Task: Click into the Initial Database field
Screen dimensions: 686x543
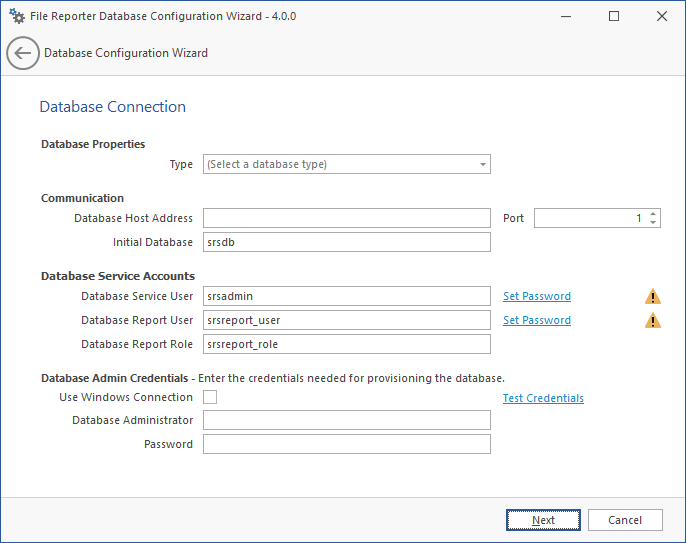Action: (346, 242)
